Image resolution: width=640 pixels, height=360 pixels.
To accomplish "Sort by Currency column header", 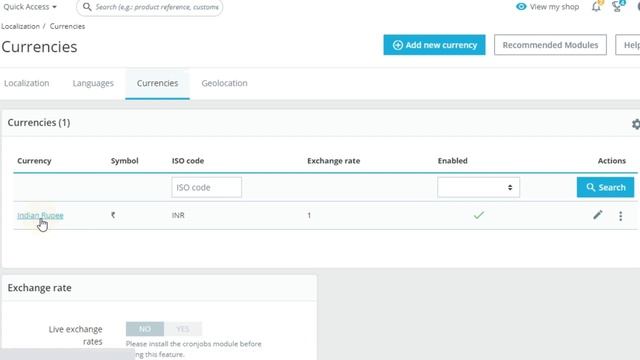I will 34,161.
